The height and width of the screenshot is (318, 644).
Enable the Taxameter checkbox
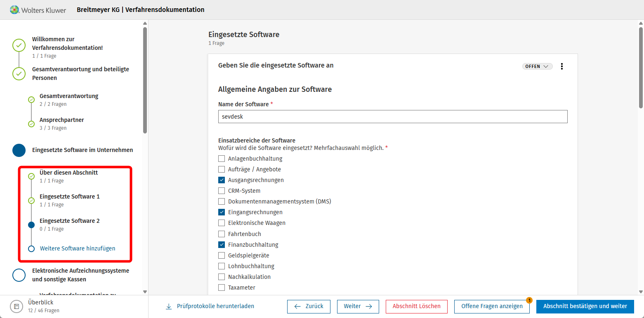pos(222,288)
